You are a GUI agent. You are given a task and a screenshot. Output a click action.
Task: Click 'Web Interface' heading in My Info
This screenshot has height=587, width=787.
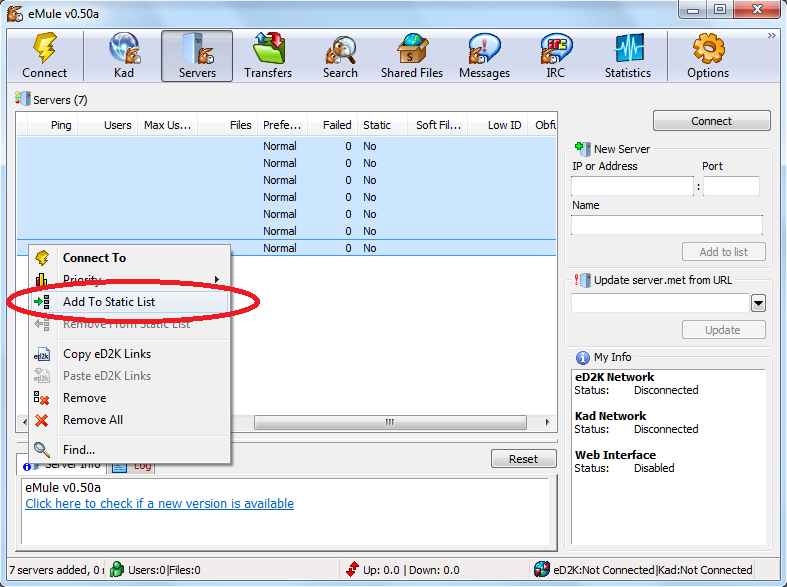coord(615,455)
